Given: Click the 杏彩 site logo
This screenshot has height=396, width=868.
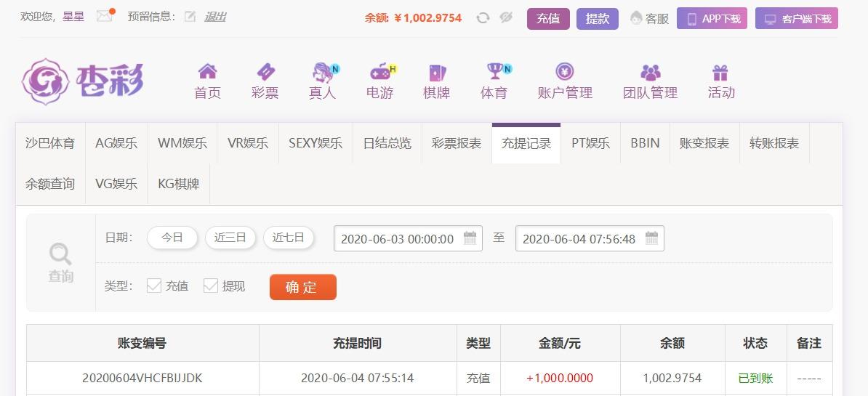Looking at the screenshot, I should (82, 82).
